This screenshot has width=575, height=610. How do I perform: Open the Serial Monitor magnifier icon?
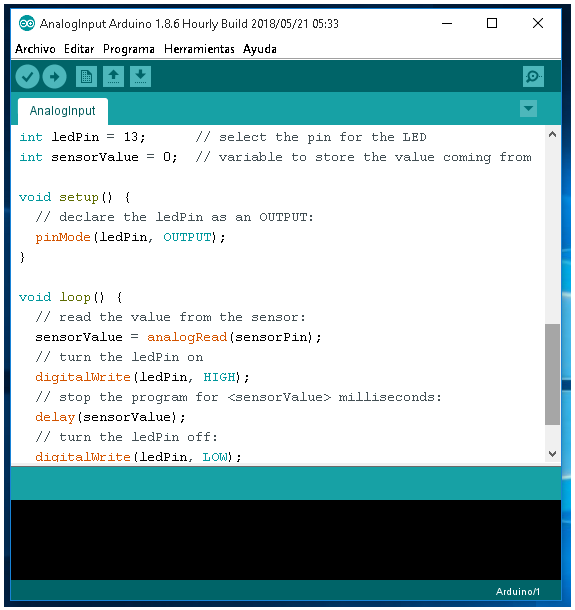point(533,76)
